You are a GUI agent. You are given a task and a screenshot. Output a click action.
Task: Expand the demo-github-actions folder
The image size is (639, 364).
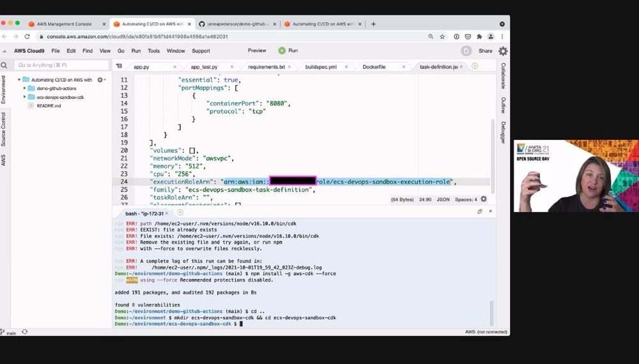pos(24,88)
